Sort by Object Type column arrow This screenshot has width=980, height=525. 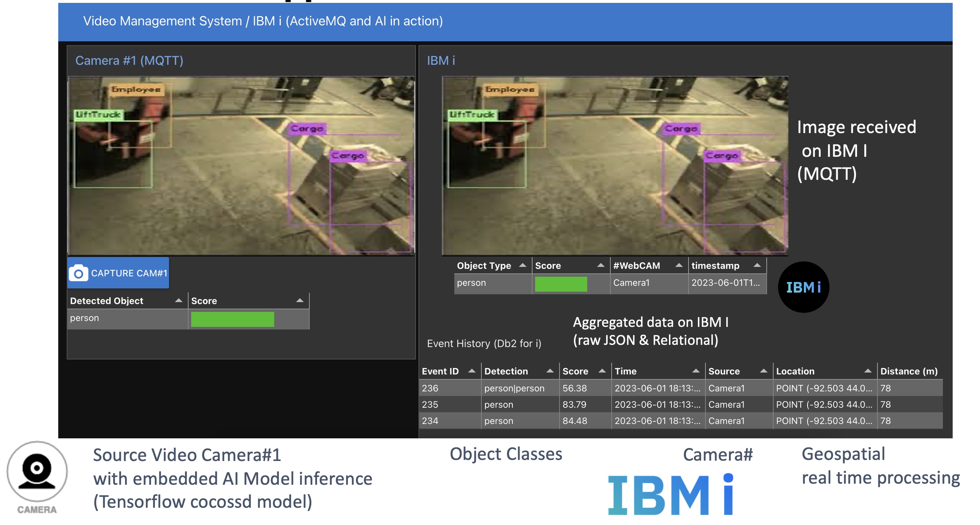click(523, 265)
